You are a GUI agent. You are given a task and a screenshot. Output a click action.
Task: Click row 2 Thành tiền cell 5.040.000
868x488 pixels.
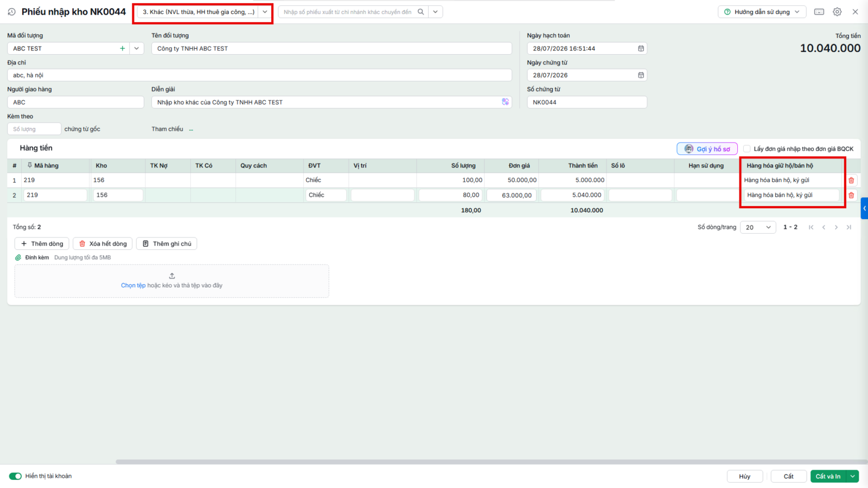coord(572,195)
